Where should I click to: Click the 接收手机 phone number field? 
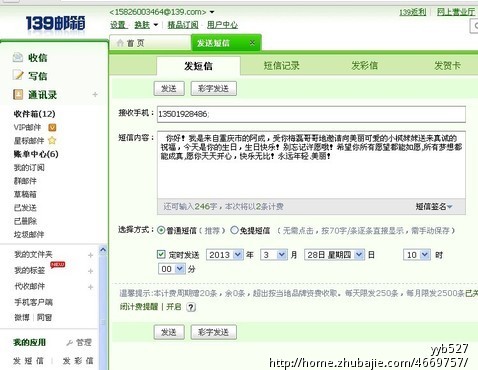click(311, 114)
